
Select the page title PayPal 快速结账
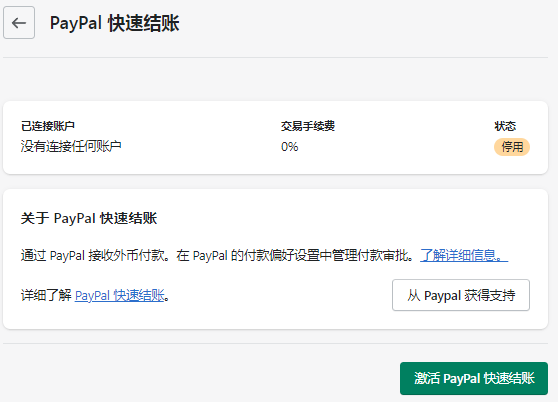click(115, 23)
